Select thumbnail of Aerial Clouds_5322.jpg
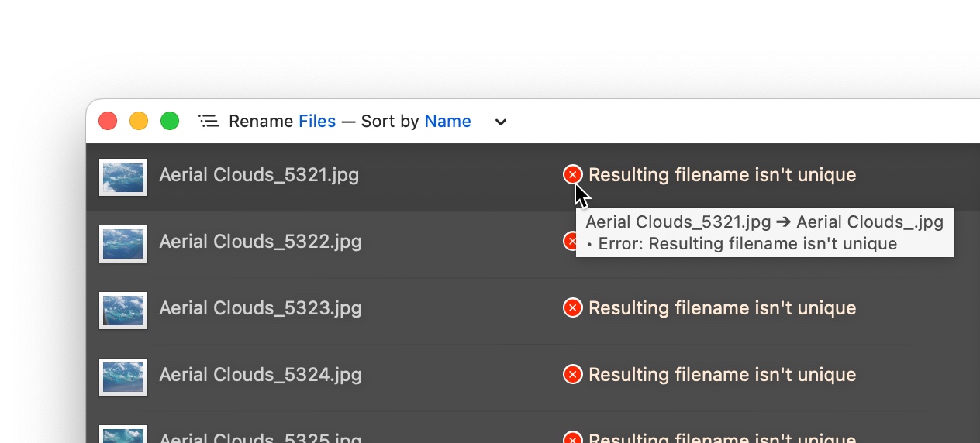The width and height of the screenshot is (980, 443). (123, 243)
